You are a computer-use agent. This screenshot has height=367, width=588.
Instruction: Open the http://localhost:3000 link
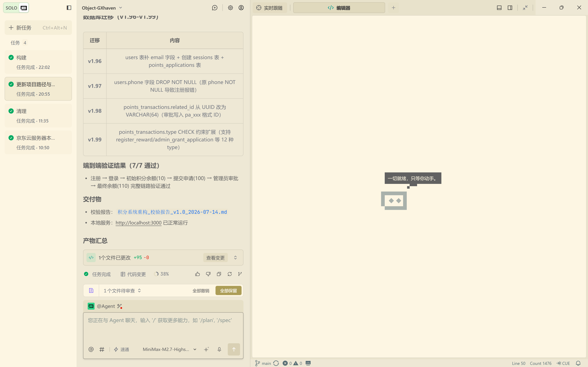click(x=138, y=223)
